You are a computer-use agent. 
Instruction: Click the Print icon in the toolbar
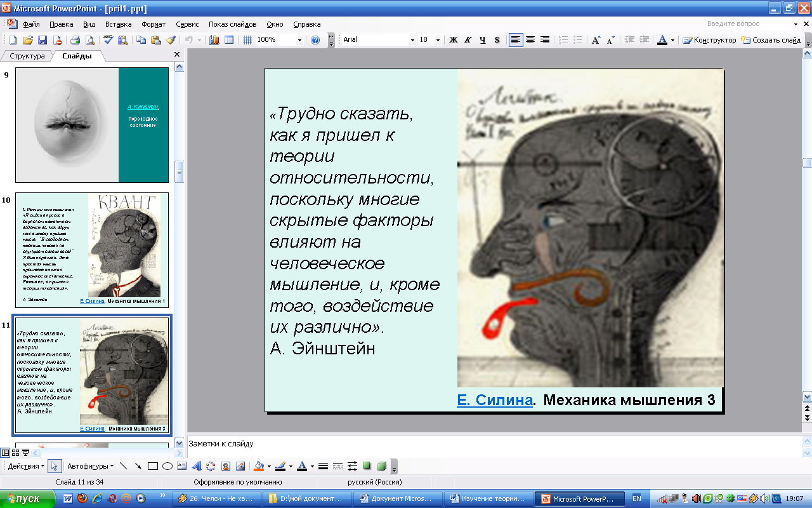75,40
